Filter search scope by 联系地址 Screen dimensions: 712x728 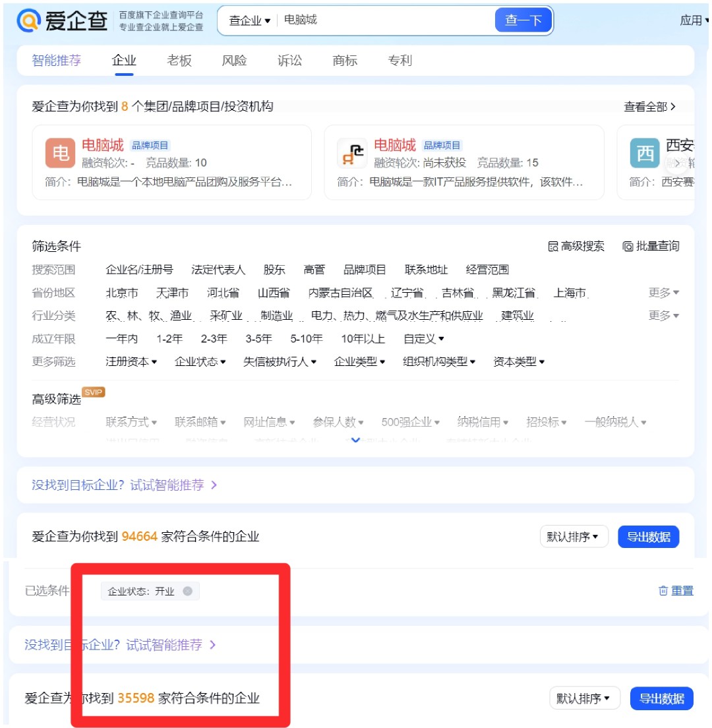(x=426, y=270)
